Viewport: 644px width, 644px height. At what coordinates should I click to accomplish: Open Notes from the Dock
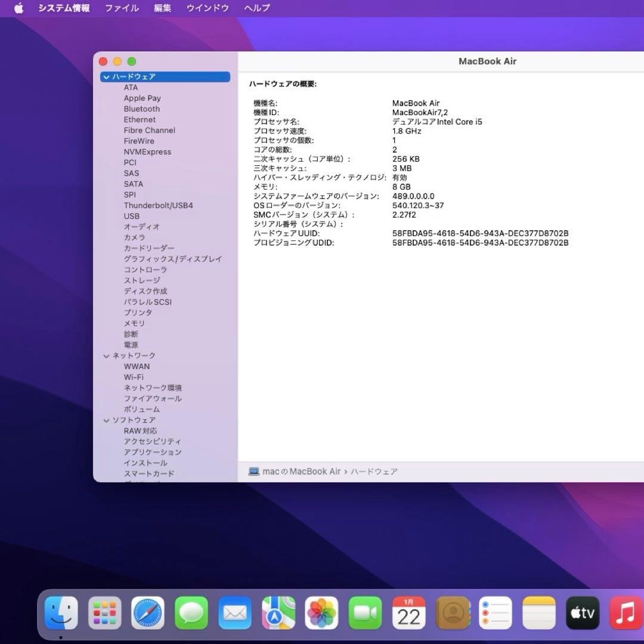tap(538, 612)
